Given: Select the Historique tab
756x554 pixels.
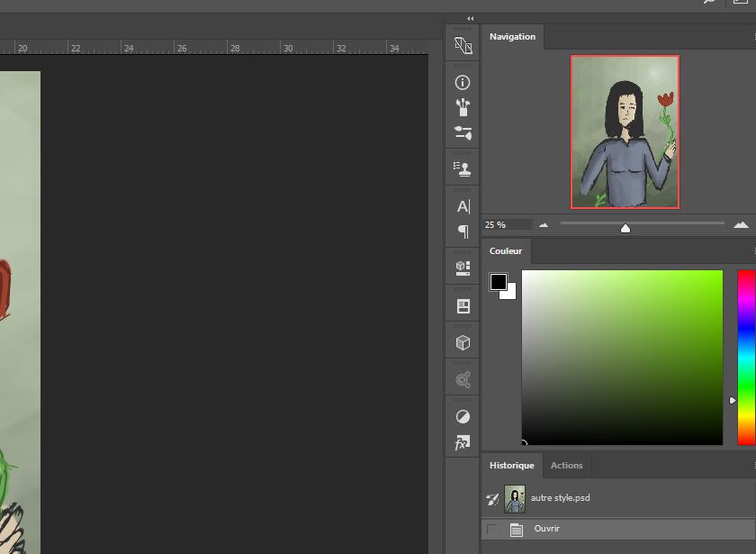Looking at the screenshot, I should coord(511,466).
